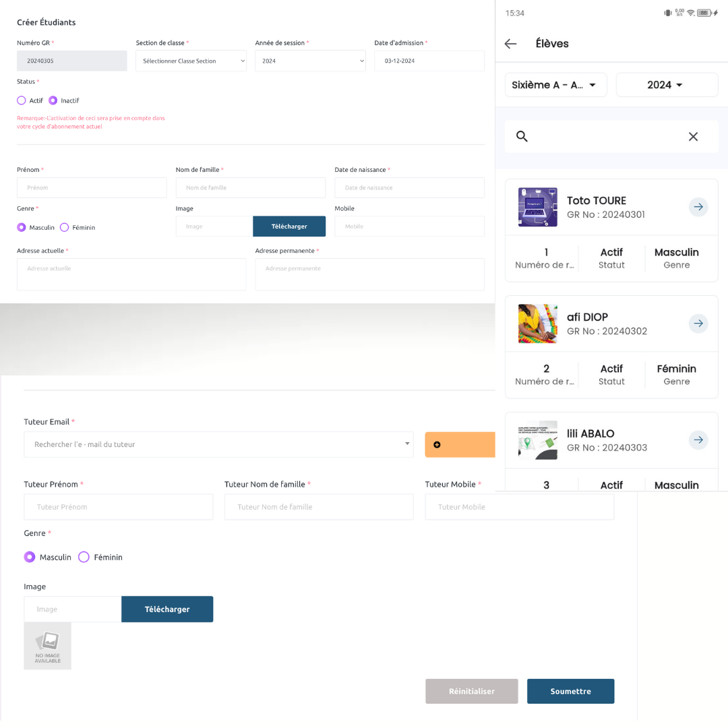
Task: Click Toto TOURE profile picture
Action: tap(537, 207)
